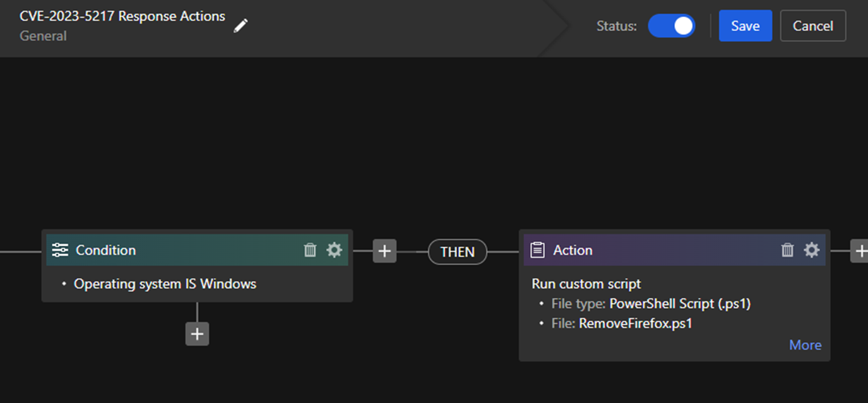Save the workflow

pos(745,26)
